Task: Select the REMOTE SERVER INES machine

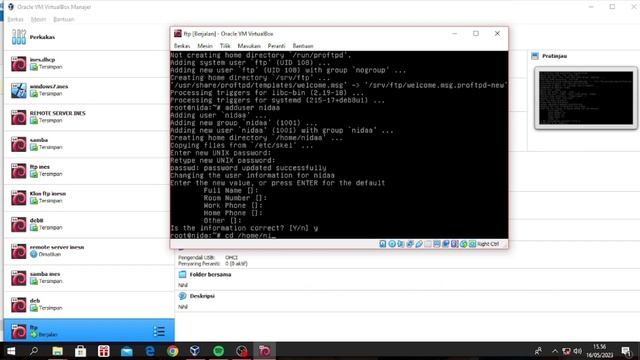Action: (x=89, y=117)
